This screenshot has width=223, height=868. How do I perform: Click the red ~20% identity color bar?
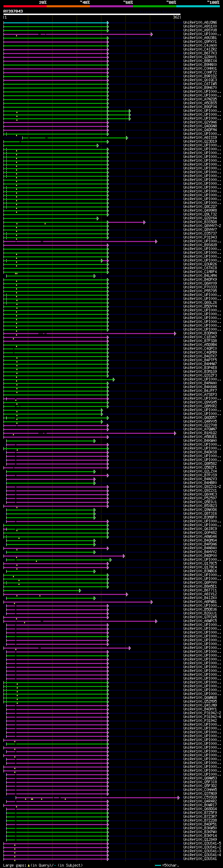point(25,6)
